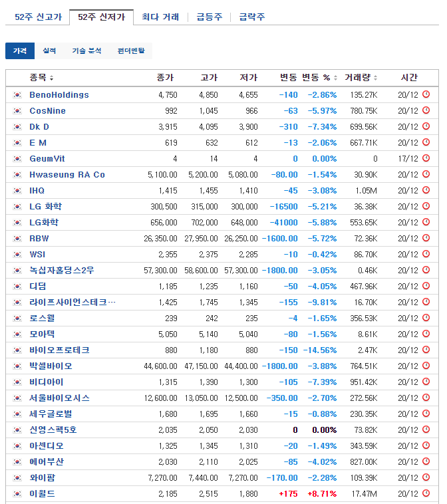Open the CosNine stock link
Viewport: 447px width, 504px height.
tap(48, 111)
